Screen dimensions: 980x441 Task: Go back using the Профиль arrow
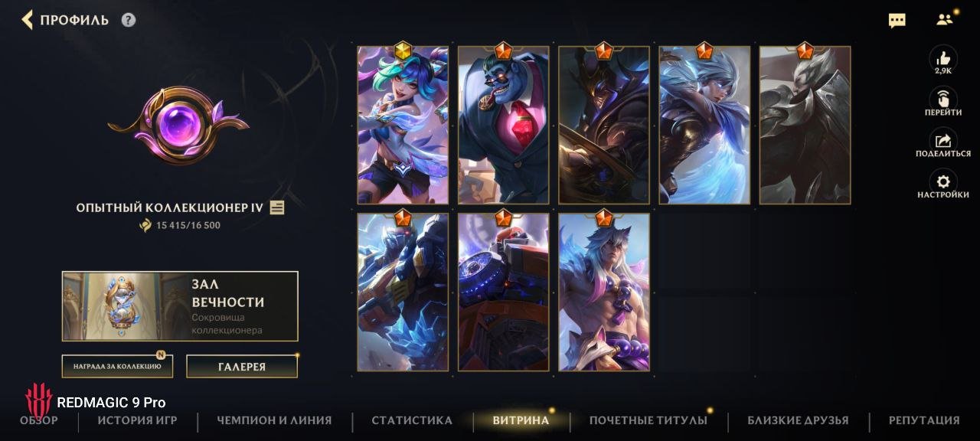[28, 20]
